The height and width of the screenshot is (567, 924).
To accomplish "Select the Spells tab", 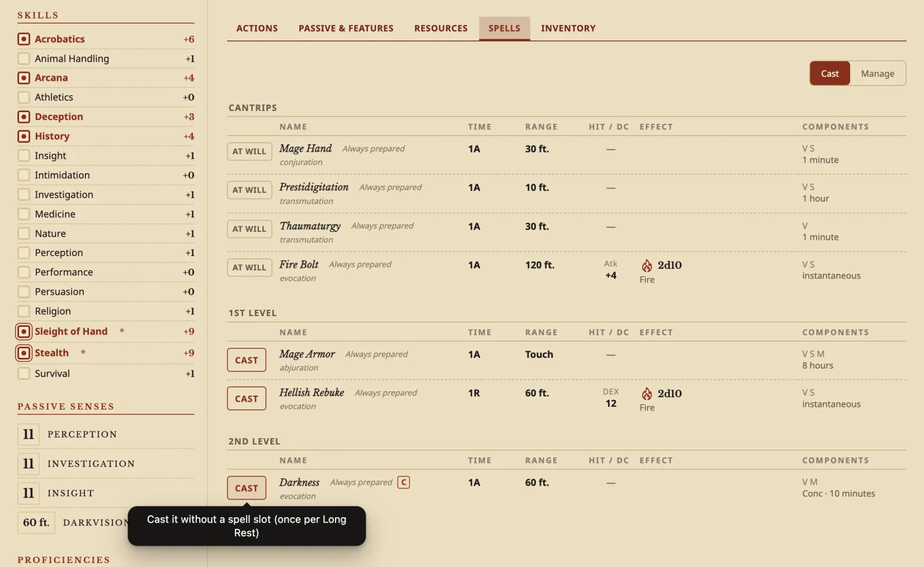I will tap(504, 28).
